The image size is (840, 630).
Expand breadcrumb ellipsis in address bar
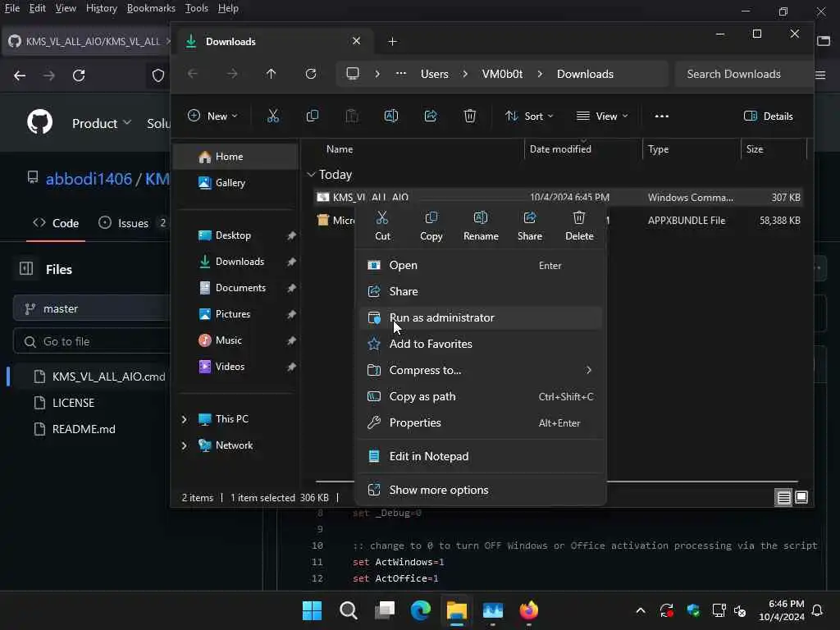point(400,74)
